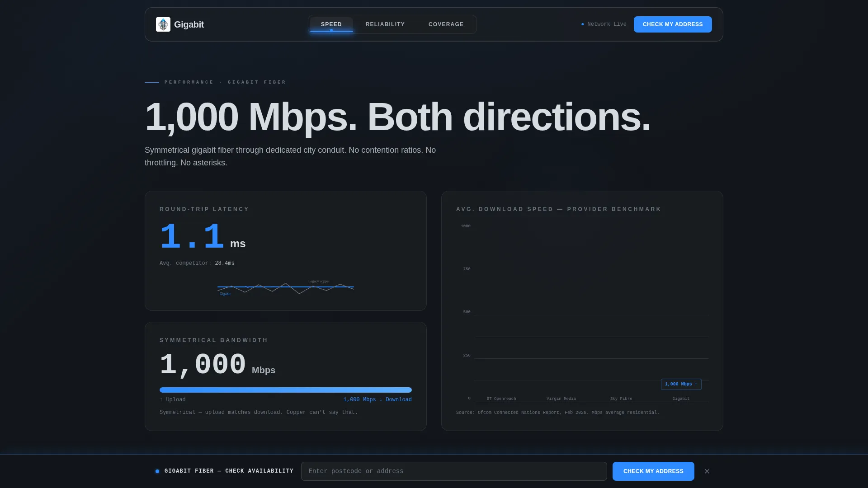Click 'Gigabit Fiber — Check Availability' label
This screenshot has width=868, height=488.
pyautogui.click(x=229, y=471)
